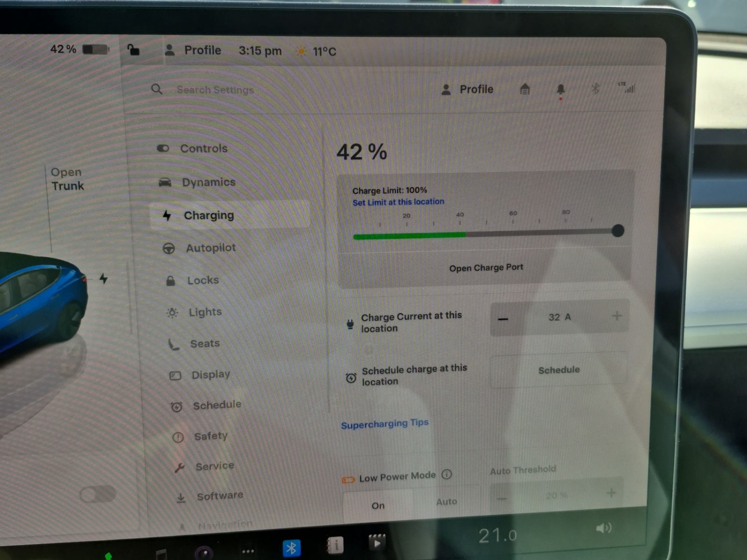This screenshot has width=747, height=560.
Task: Tap the charge port lightning bolt on car
Action: pos(104,279)
